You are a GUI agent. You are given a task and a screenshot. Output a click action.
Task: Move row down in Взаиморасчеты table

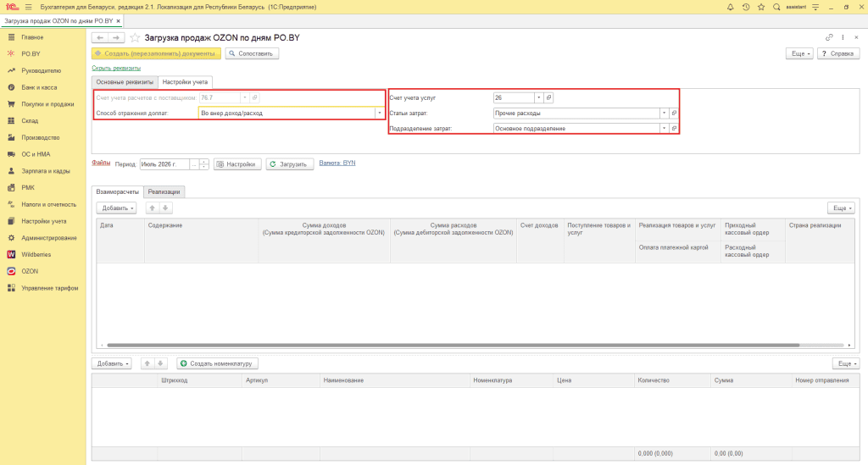pyautogui.click(x=165, y=208)
